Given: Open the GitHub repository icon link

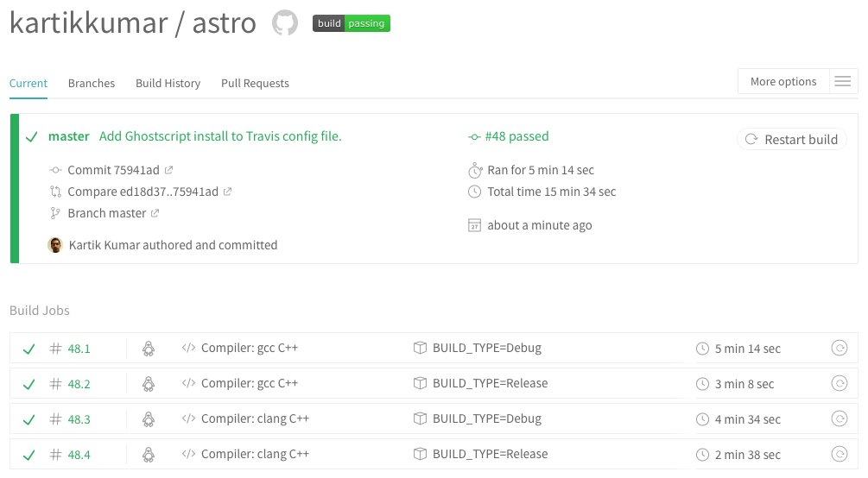Looking at the screenshot, I should [x=285, y=23].
